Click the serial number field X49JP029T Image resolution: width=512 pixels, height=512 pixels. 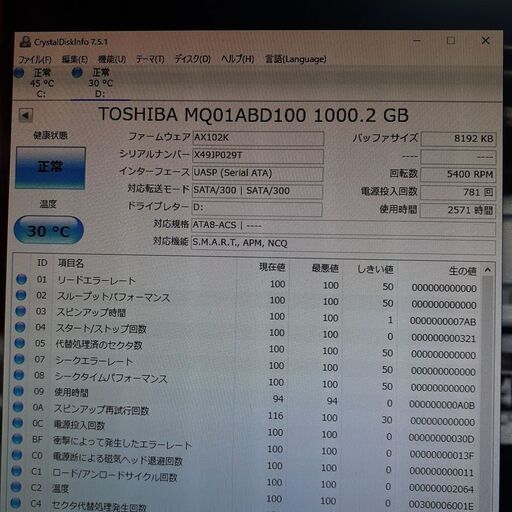click(258, 156)
